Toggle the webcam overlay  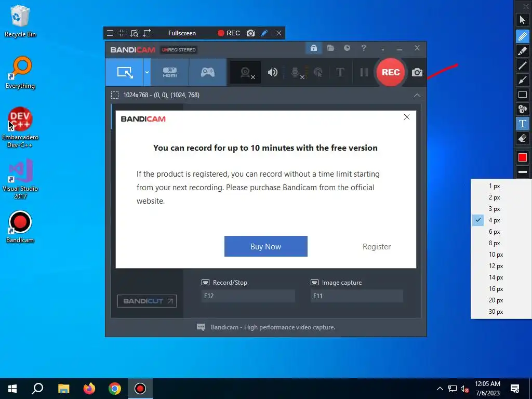click(246, 72)
